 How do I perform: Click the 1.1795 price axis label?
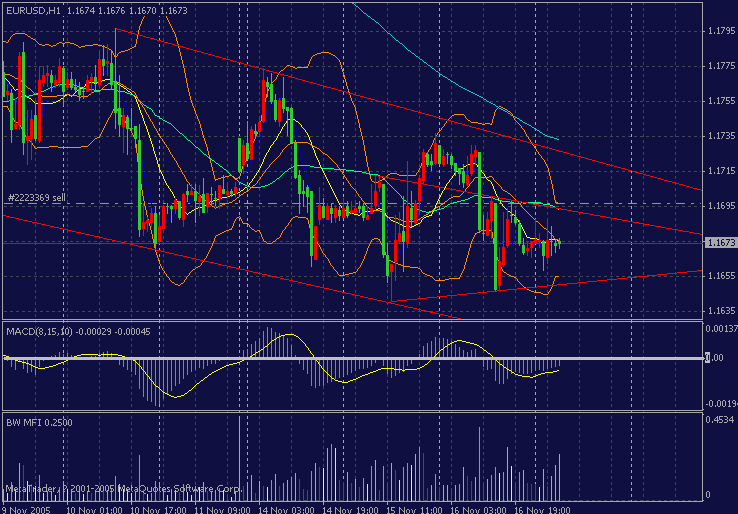point(722,31)
